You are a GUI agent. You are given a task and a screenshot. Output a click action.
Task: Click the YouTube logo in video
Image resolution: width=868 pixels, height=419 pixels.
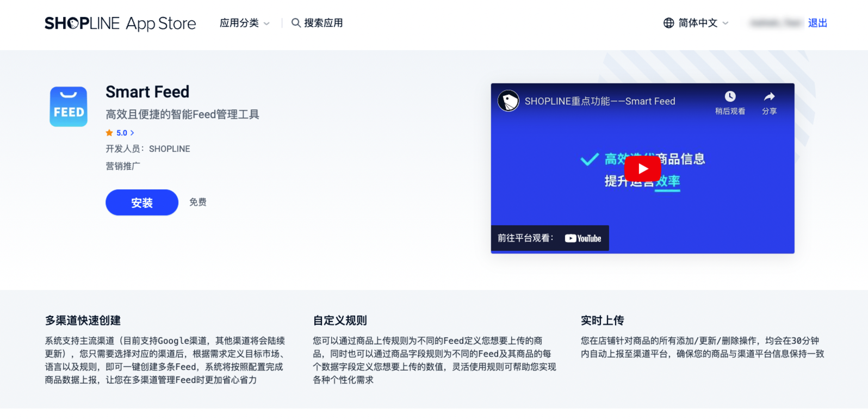tap(583, 238)
